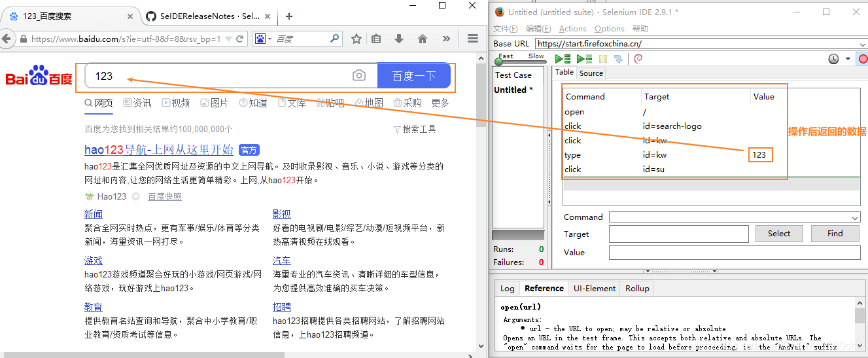The width and height of the screenshot is (868, 358).
Task: Open the Baidu search engine selector dropdown
Action: (x=262, y=39)
